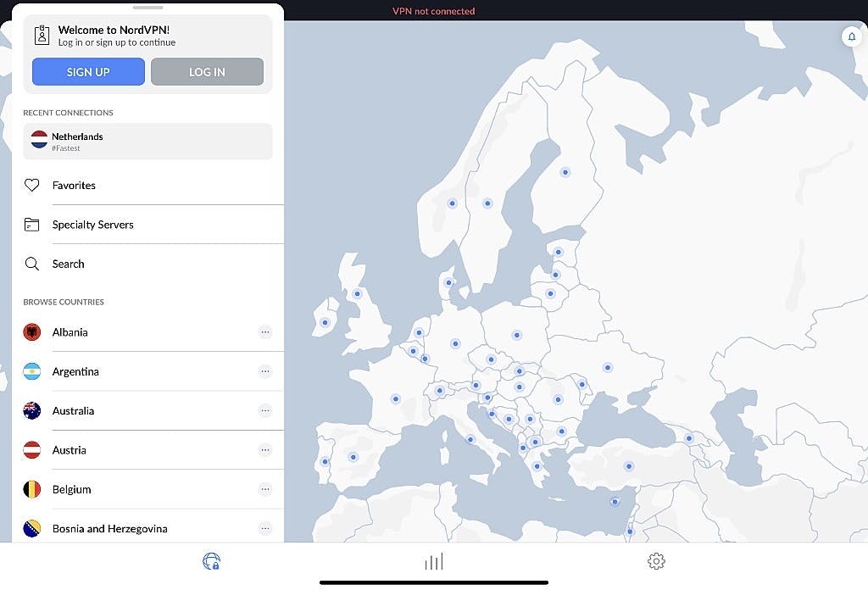The image size is (868, 590).
Task: Click the Favorites heart icon
Action: pyautogui.click(x=32, y=185)
